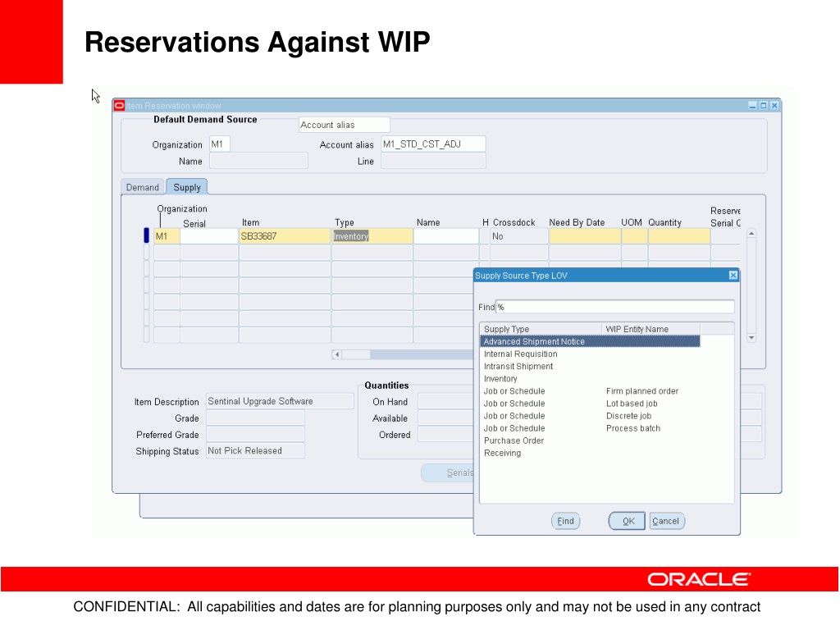This screenshot has height=630, width=840.
Task: Select Job or Schedule row for Firm planned order
Action: 590,391
